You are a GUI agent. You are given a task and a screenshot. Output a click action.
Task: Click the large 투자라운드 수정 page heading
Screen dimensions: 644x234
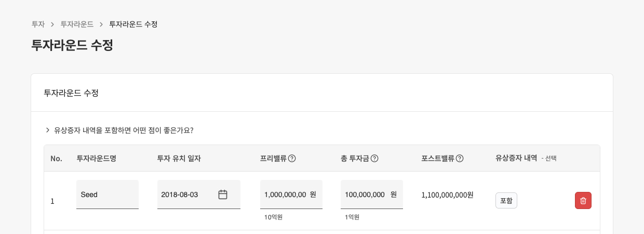coord(72,45)
